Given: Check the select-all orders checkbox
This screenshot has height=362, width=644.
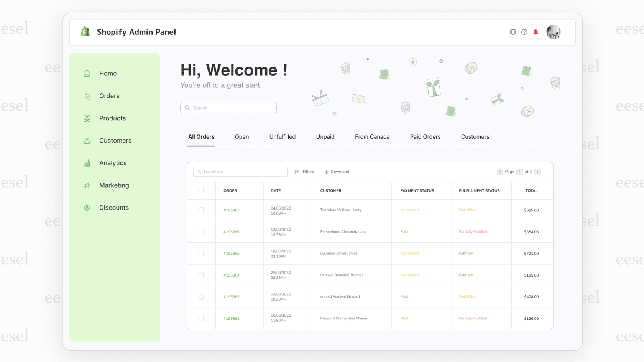Looking at the screenshot, I should coord(201,190).
